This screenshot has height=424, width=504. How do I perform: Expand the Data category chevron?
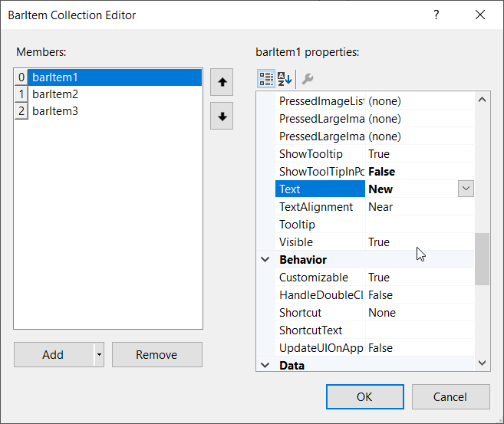click(x=265, y=366)
